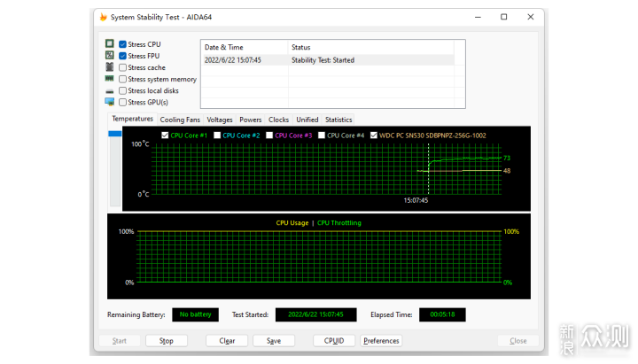Hide WDC PC SN530 disk temperature line
Screen dimensions: 638x364
374,135
